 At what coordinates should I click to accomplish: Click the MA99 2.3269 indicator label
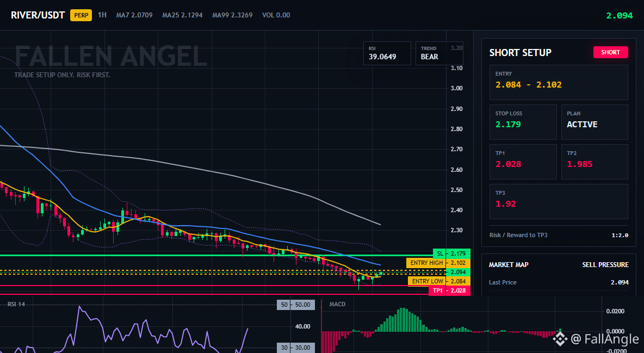pos(232,15)
